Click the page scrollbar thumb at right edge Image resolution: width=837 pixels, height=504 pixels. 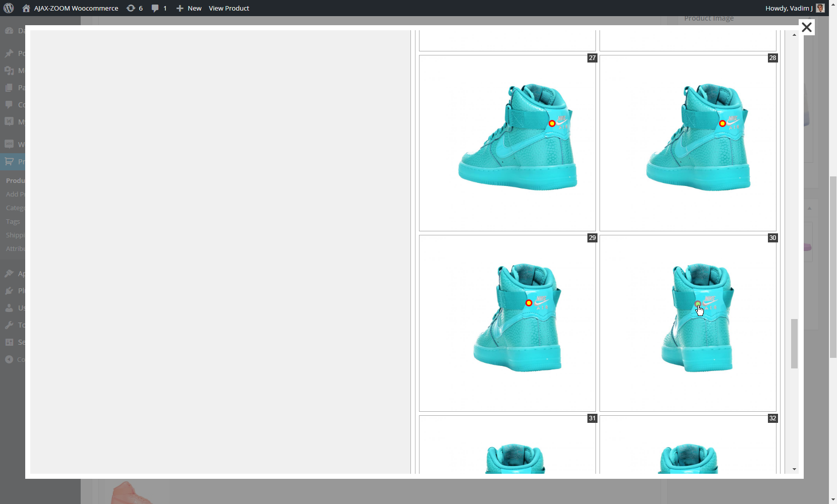coord(833,267)
